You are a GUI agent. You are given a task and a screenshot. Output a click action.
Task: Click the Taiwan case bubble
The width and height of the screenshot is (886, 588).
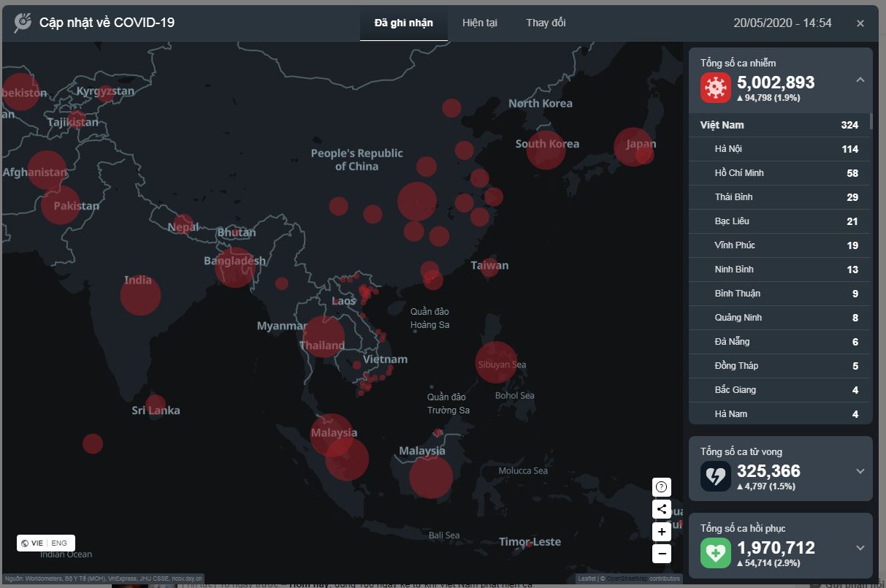[x=490, y=267]
